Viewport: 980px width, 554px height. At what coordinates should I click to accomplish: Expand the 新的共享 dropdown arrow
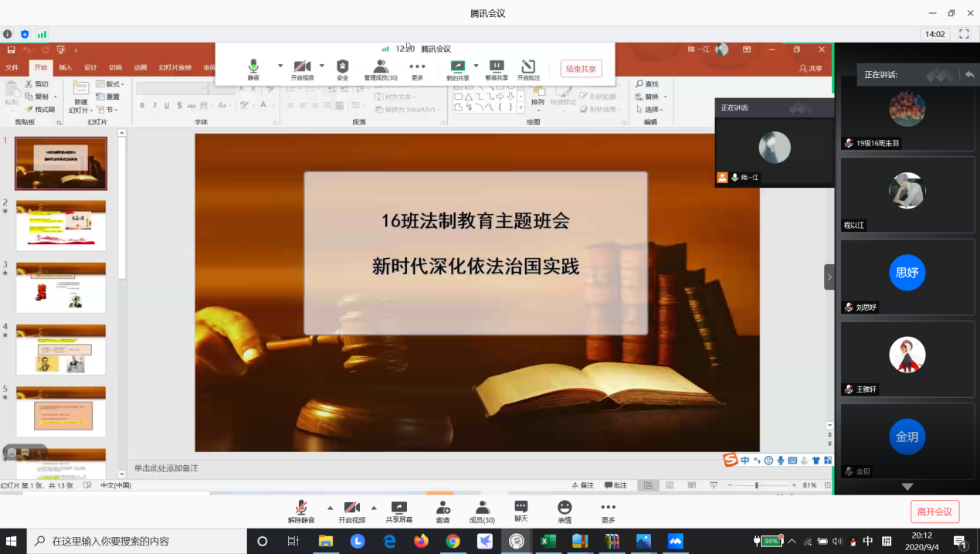476,66
